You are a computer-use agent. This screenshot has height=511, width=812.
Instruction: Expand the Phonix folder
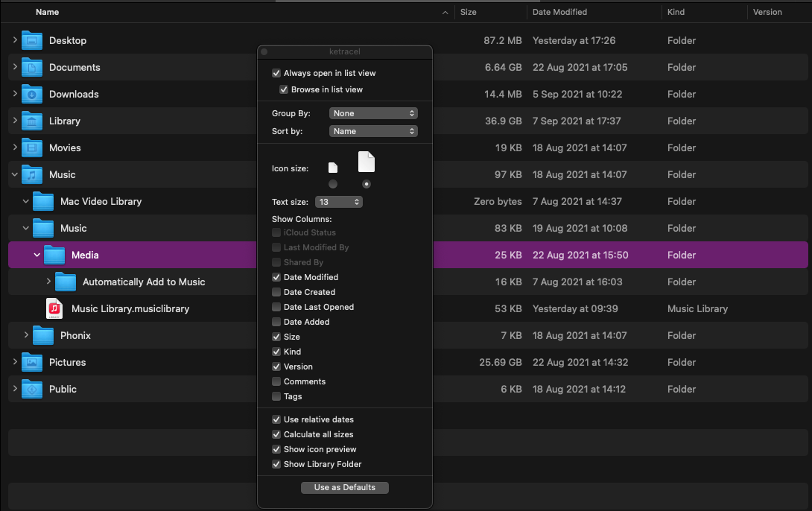tap(26, 335)
